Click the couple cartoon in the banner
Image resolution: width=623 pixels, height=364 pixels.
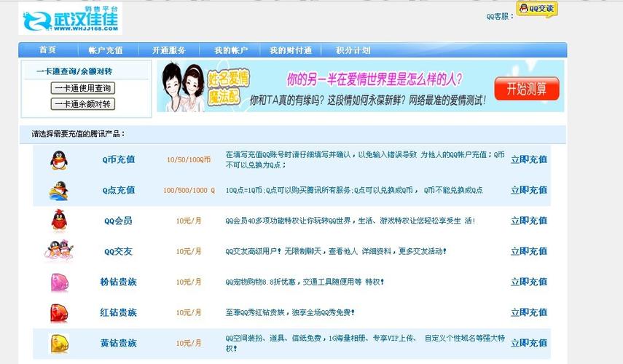pos(183,87)
